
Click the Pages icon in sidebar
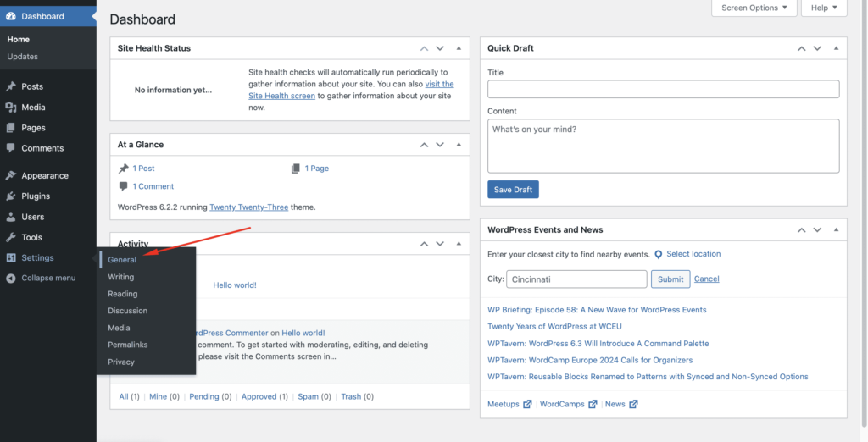point(10,128)
